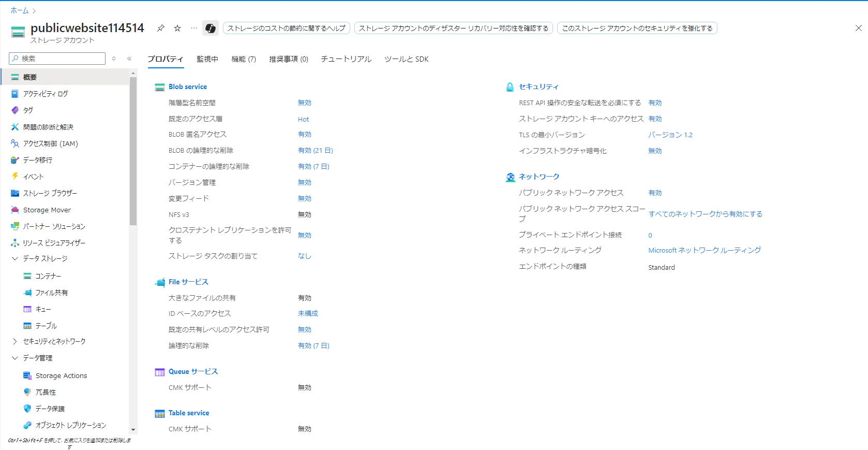
Task: Click the expand/collapse all arrows beside search
Action: click(x=114, y=59)
